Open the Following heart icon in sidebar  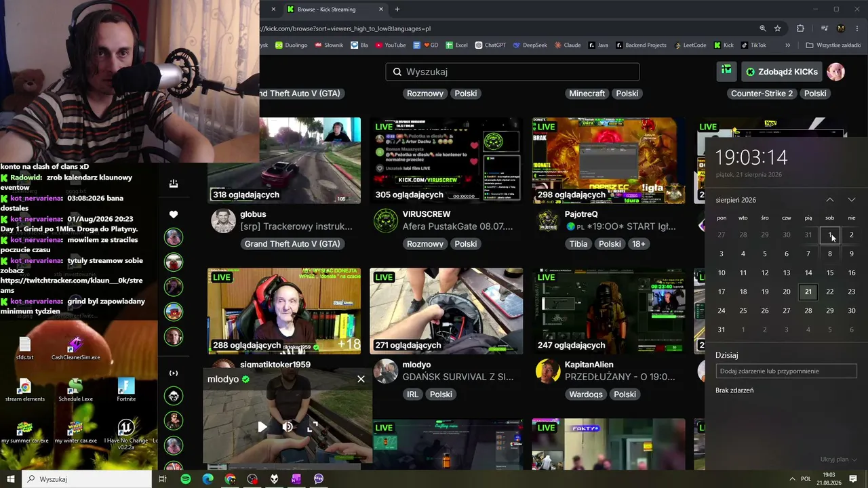[174, 214]
